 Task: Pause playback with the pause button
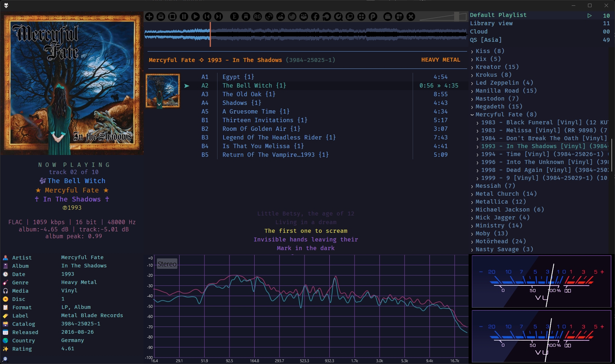pyautogui.click(x=184, y=17)
